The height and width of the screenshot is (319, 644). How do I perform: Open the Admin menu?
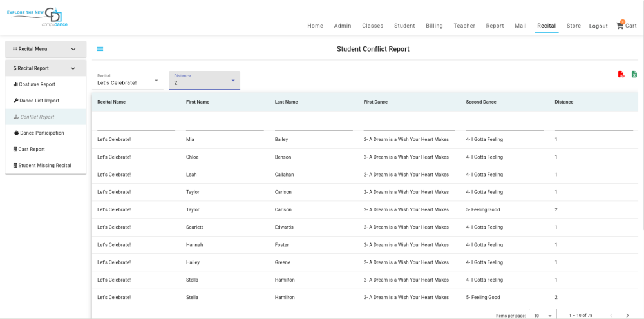click(x=343, y=26)
